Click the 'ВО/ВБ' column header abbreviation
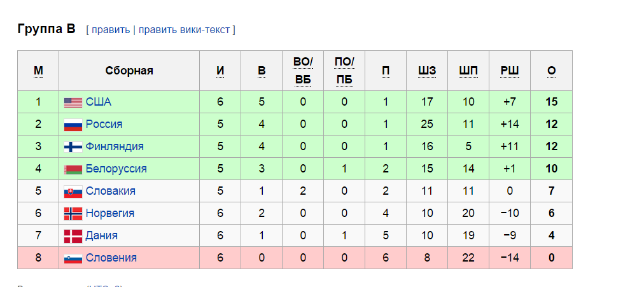The image size is (644, 287). [x=303, y=71]
